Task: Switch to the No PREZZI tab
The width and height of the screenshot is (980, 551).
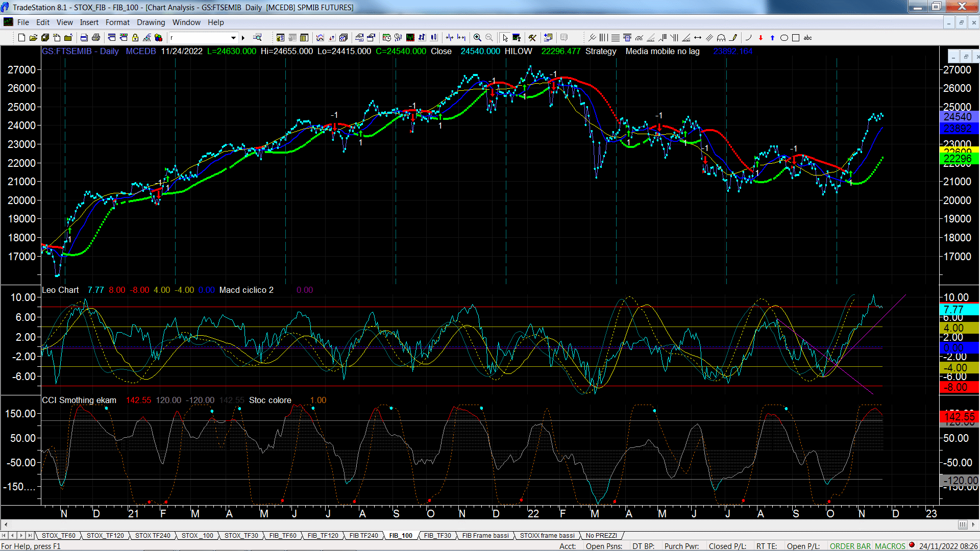Action: (601, 535)
